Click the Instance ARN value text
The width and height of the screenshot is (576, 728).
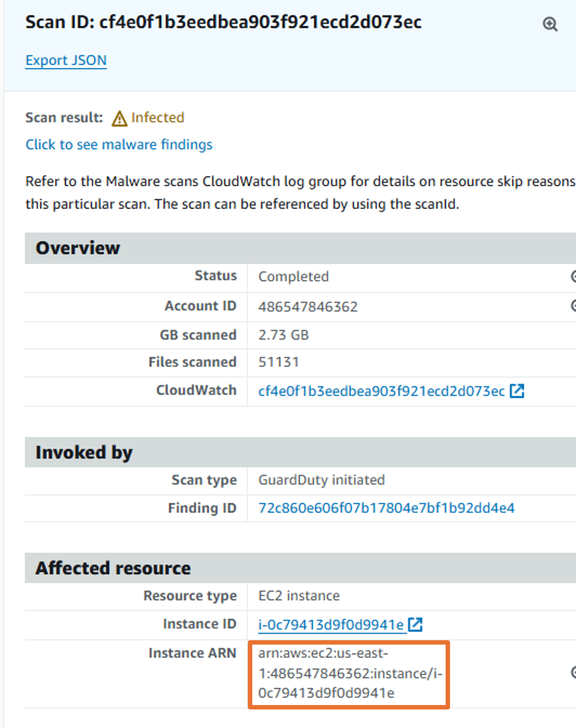point(351,673)
